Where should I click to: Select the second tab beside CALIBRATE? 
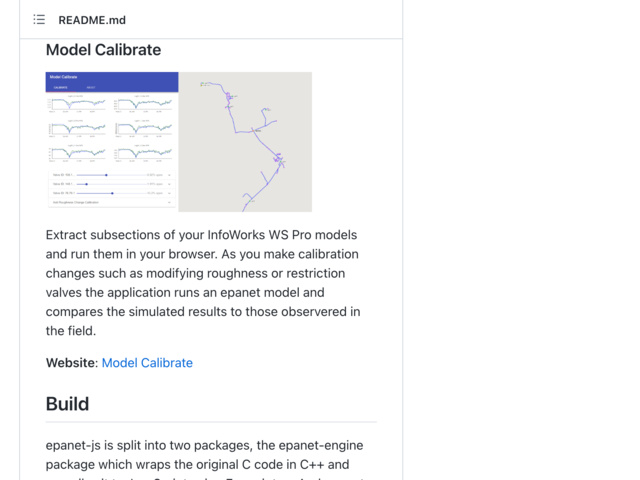[90, 88]
